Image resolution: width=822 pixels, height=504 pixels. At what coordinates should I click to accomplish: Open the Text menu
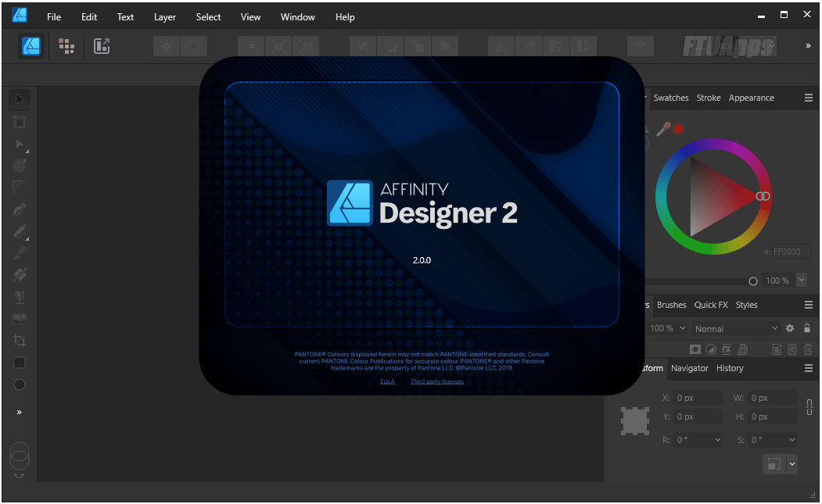pos(125,16)
